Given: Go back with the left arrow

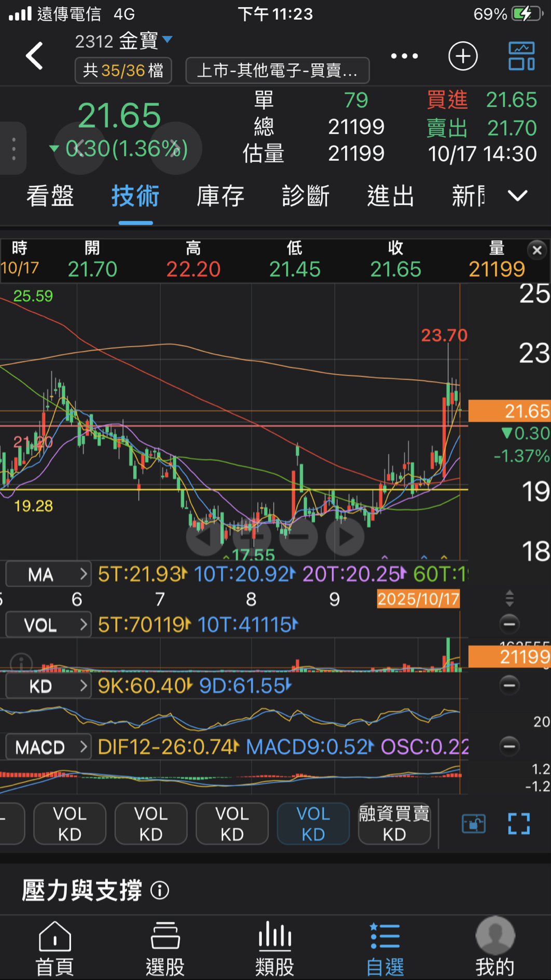Looking at the screenshot, I should (x=35, y=56).
